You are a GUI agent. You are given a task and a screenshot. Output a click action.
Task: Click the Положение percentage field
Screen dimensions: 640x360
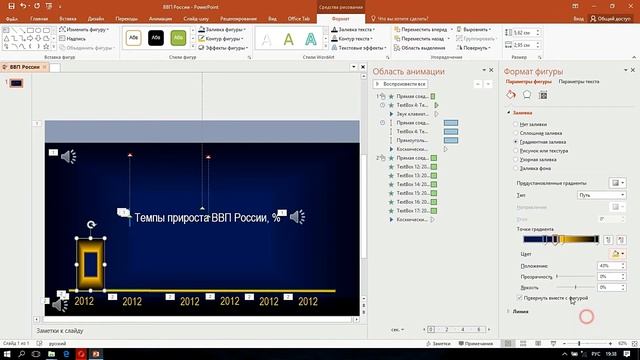(x=609, y=266)
